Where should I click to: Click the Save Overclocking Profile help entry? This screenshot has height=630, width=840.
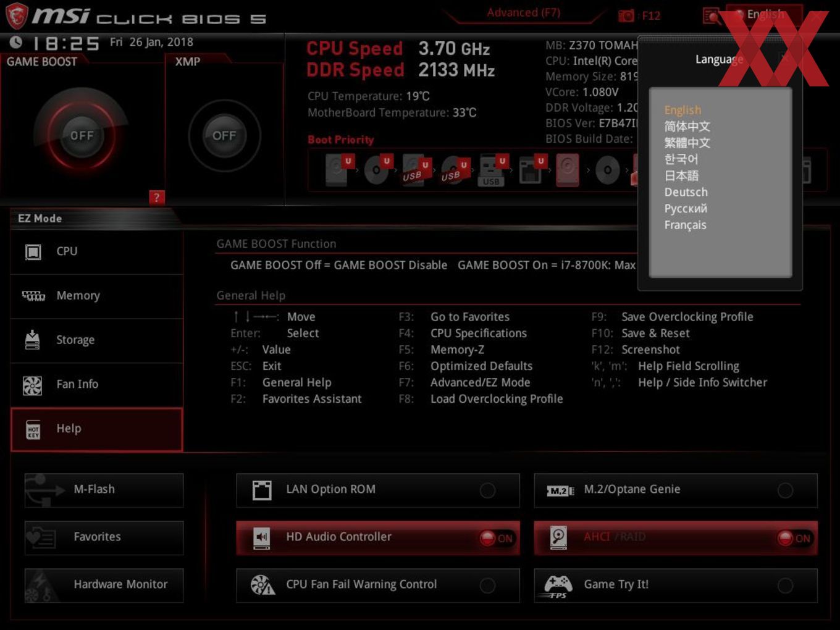click(x=687, y=317)
